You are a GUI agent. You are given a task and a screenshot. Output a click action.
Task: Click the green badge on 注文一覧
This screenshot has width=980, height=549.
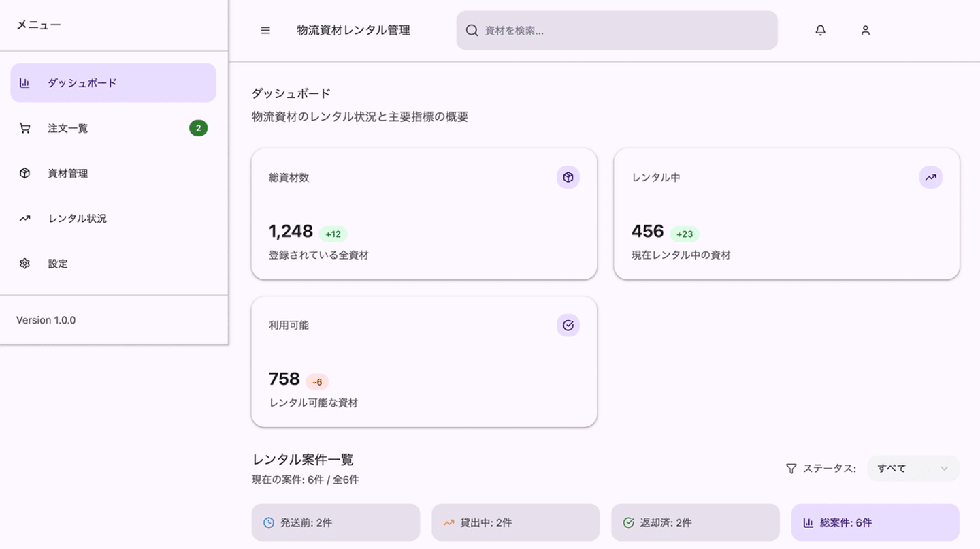(198, 128)
